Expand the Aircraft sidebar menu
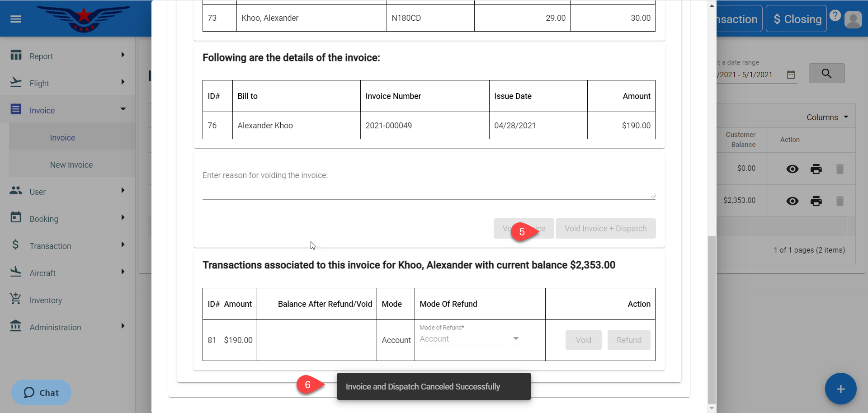Image resolution: width=868 pixels, height=413 pixels. pos(68,273)
